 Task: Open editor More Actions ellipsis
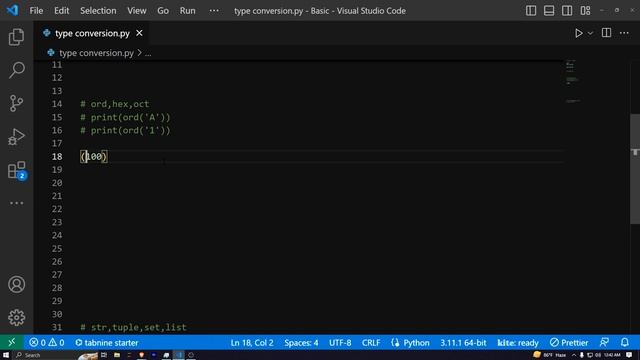click(624, 33)
